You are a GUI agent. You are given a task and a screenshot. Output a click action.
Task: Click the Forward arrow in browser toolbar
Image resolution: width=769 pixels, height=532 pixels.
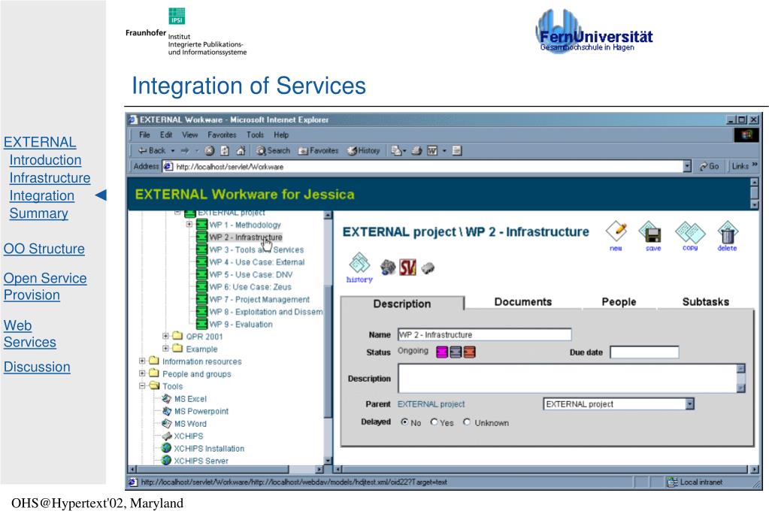pyautogui.click(x=185, y=150)
